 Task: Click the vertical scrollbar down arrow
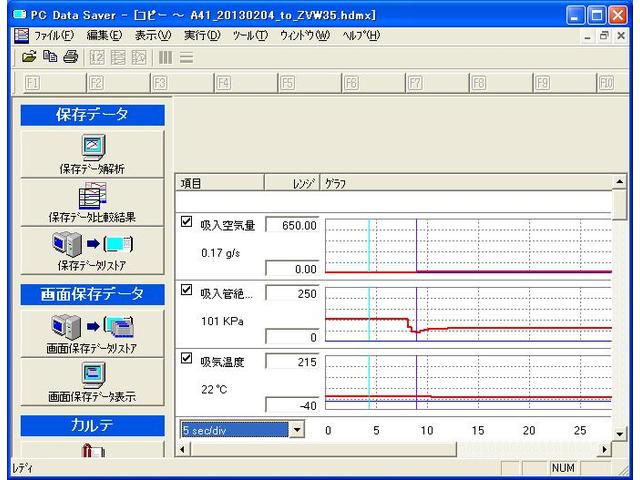click(x=620, y=433)
